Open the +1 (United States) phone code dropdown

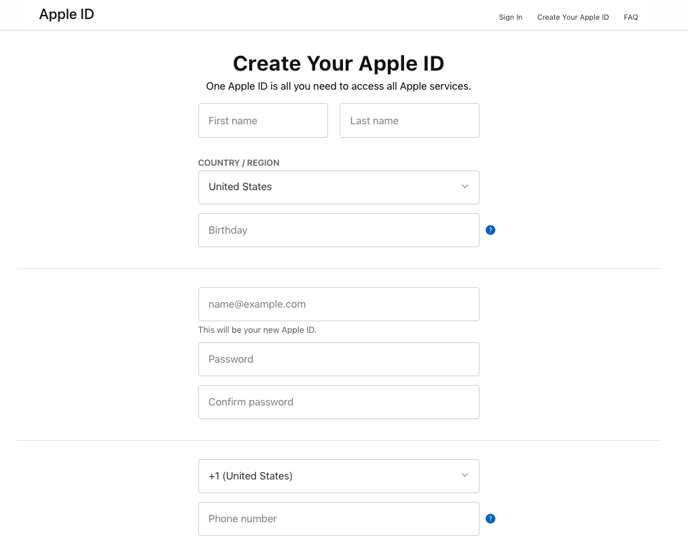coord(338,476)
